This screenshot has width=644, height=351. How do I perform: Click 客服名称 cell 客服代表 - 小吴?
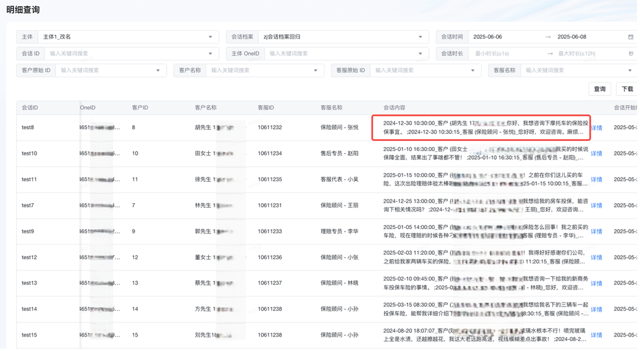pyautogui.click(x=339, y=180)
